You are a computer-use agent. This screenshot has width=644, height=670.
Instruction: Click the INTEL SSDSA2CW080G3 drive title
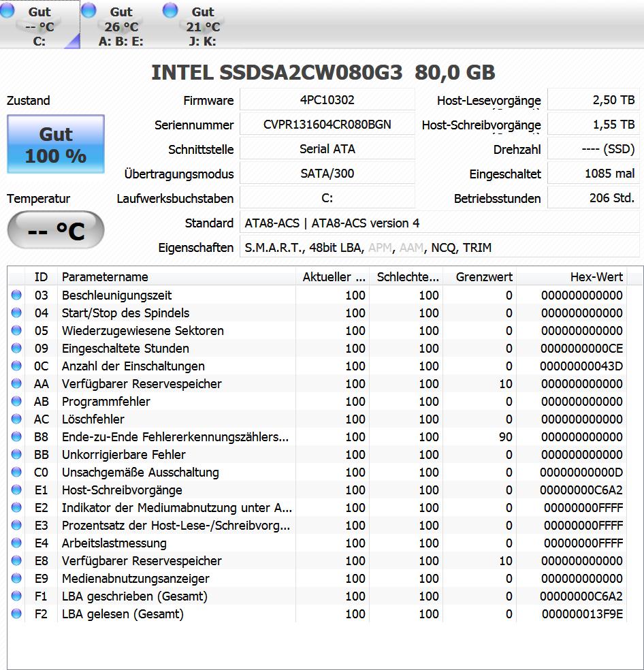click(x=323, y=72)
